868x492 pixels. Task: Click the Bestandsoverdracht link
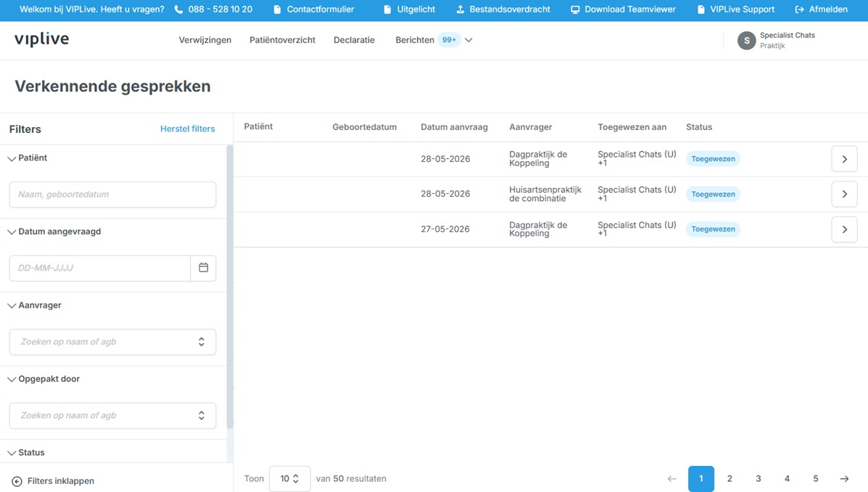pyautogui.click(x=510, y=9)
